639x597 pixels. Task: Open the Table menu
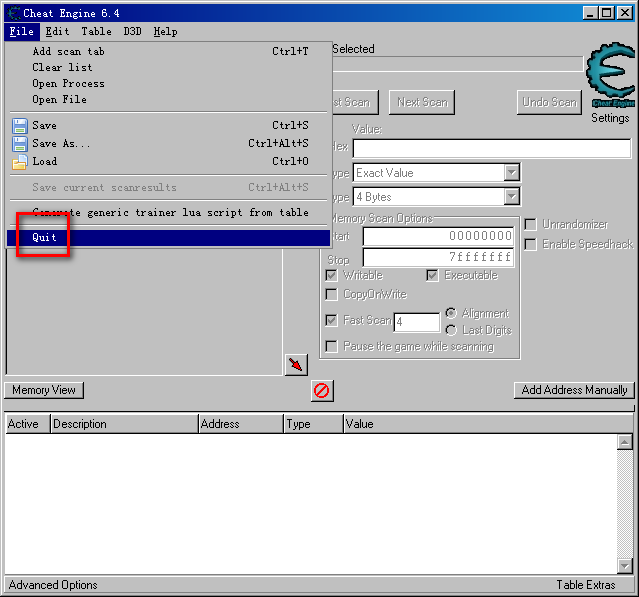coord(96,31)
